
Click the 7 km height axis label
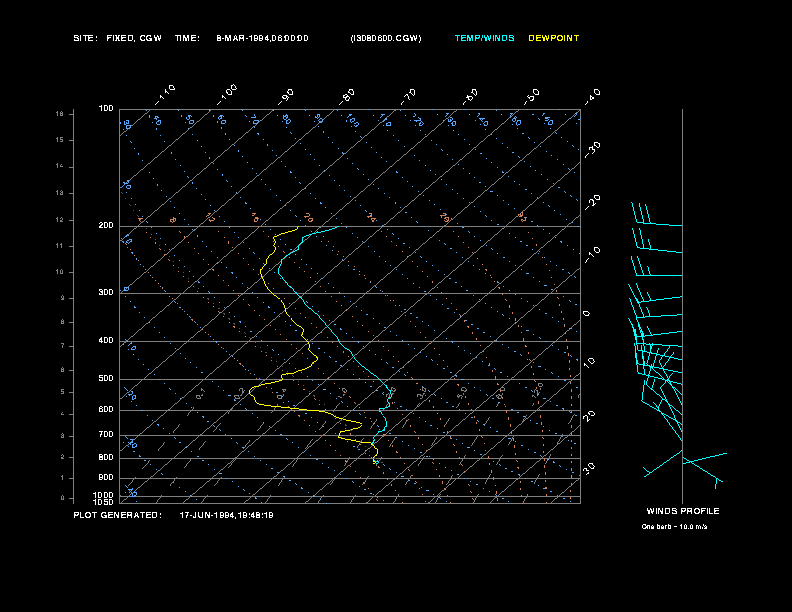click(x=63, y=346)
